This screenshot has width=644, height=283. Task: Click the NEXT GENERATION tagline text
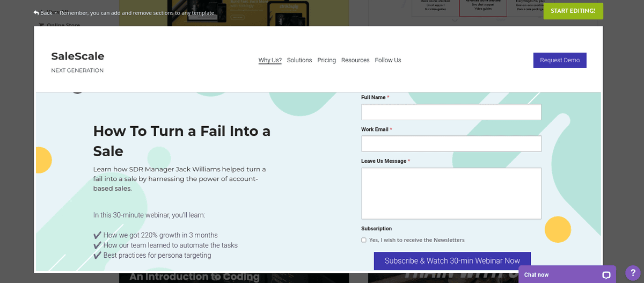tap(77, 70)
